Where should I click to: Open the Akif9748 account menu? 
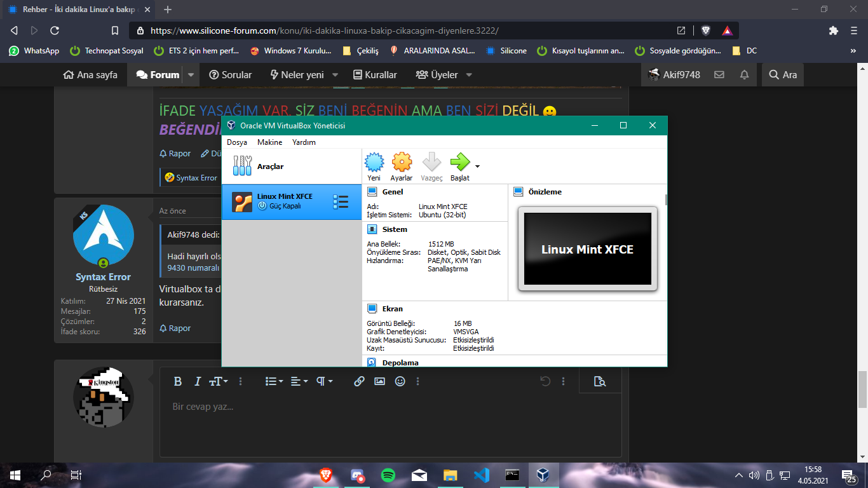click(674, 75)
